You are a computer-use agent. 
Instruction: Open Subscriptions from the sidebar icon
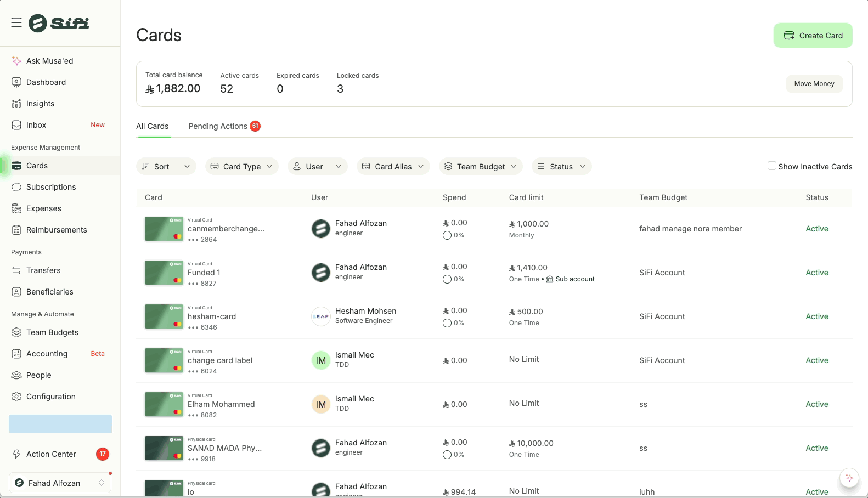coord(16,187)
